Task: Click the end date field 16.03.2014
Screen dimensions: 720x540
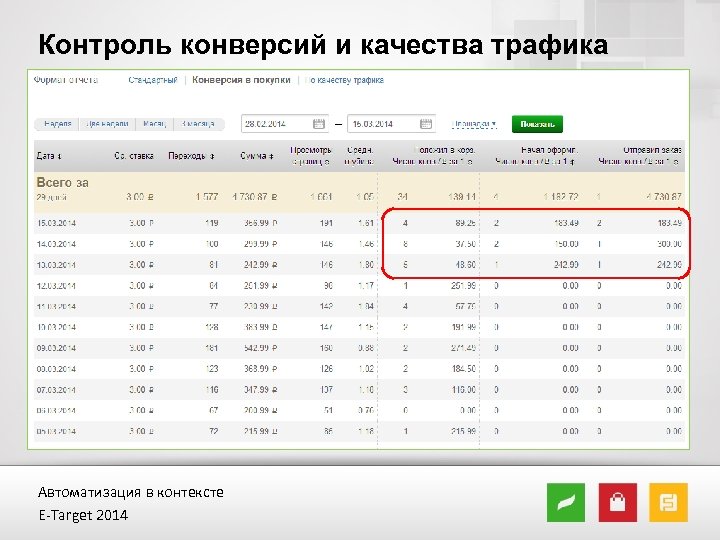Action: (391, 124)
